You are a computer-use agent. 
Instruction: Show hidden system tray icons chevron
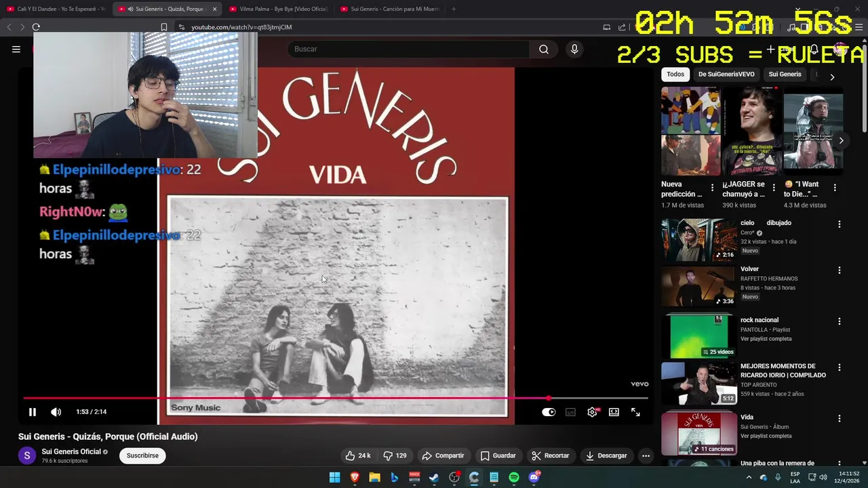(749, 478)
